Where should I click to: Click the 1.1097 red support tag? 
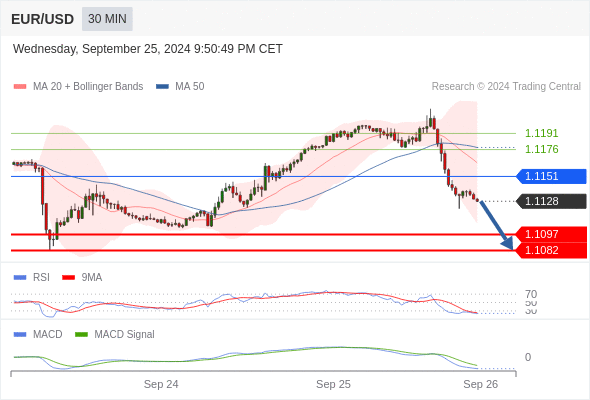click(x=551, y=234)
